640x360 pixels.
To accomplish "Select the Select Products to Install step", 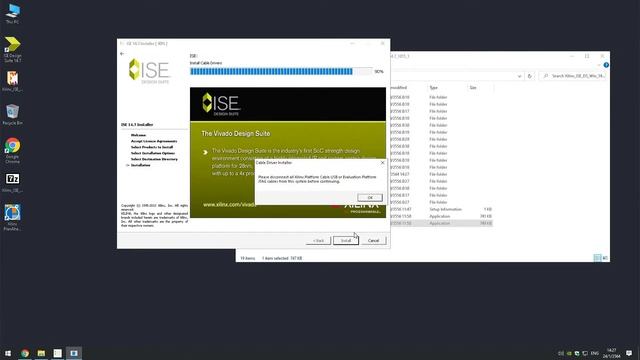I will coord(152,147).
